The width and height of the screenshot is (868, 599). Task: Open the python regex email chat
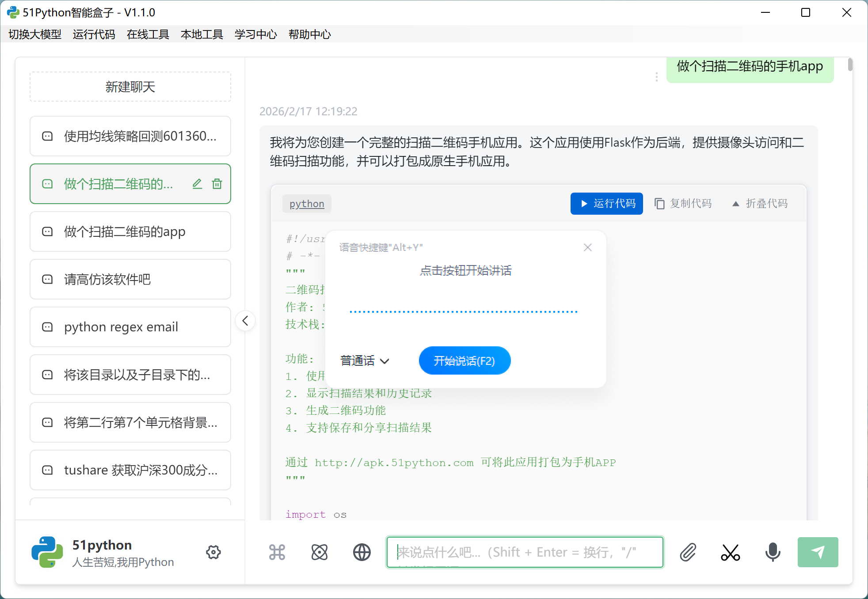pyautogui.click(x=130, y=327)
